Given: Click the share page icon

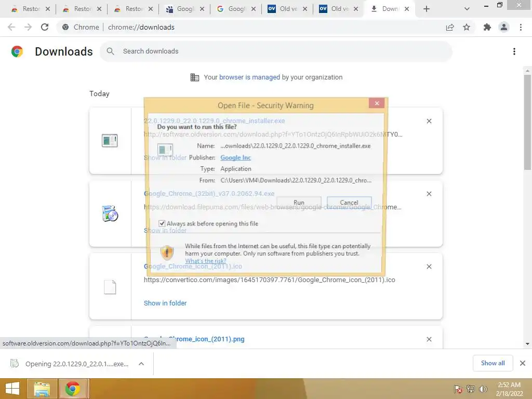Looking at the screenshot, I should tap(450, 27).
